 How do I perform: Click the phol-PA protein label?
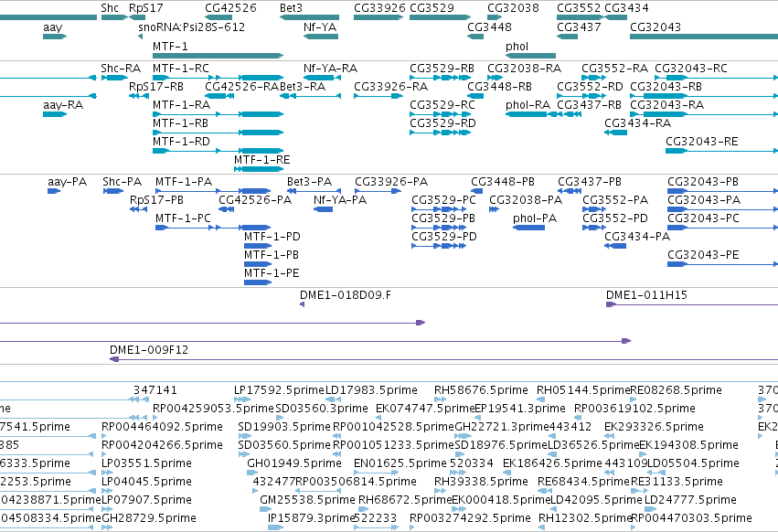point(535,218)
